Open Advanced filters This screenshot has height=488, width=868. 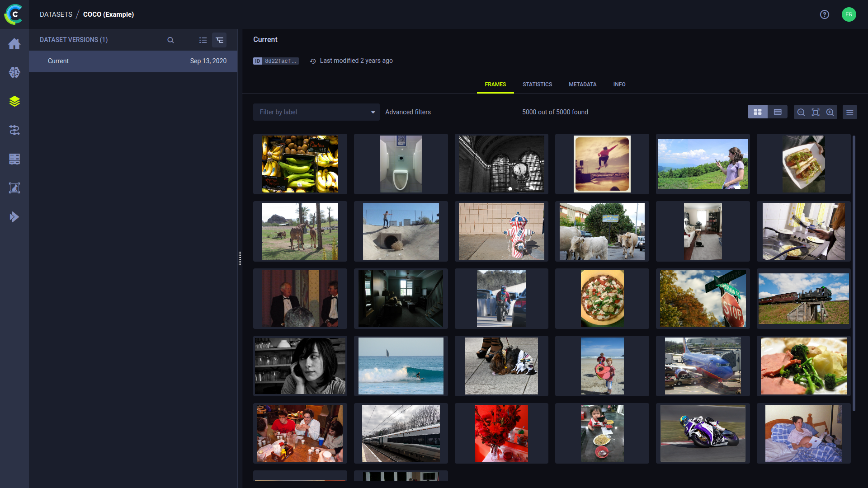[x=408, y=112]
